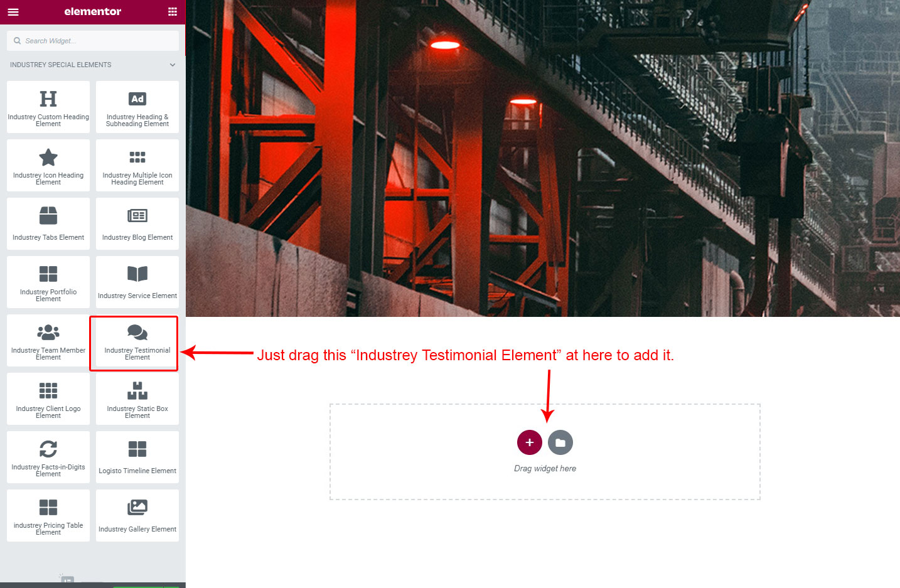Viewport: 900px width, 588px height.
Task: Choose the Industrey Portfolio Element widget
Action: click(48, 282)
